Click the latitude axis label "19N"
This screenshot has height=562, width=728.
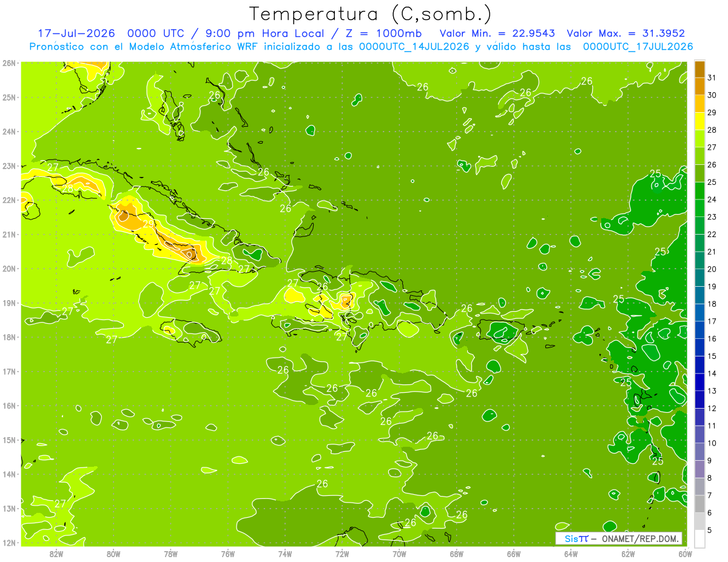click(9, 303)
